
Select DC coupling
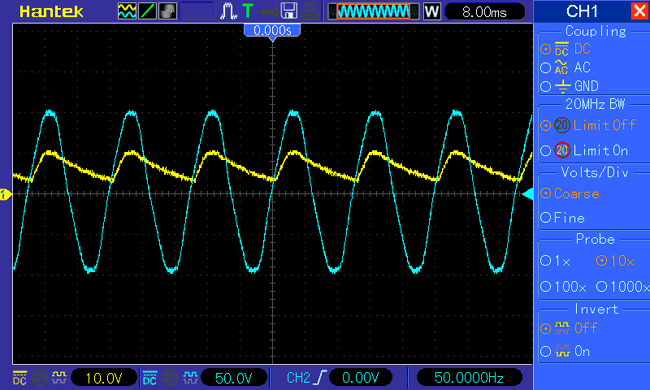566,49
